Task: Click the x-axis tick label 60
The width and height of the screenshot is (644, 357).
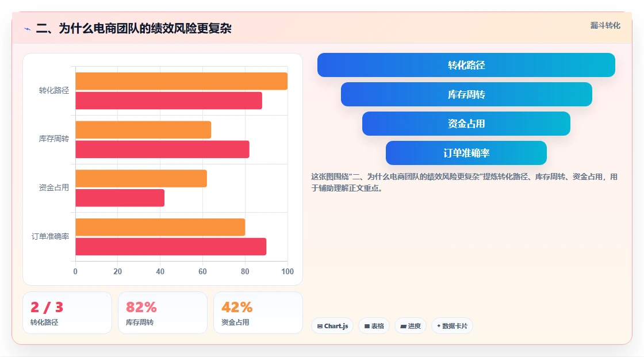Action: pos(202,271)
